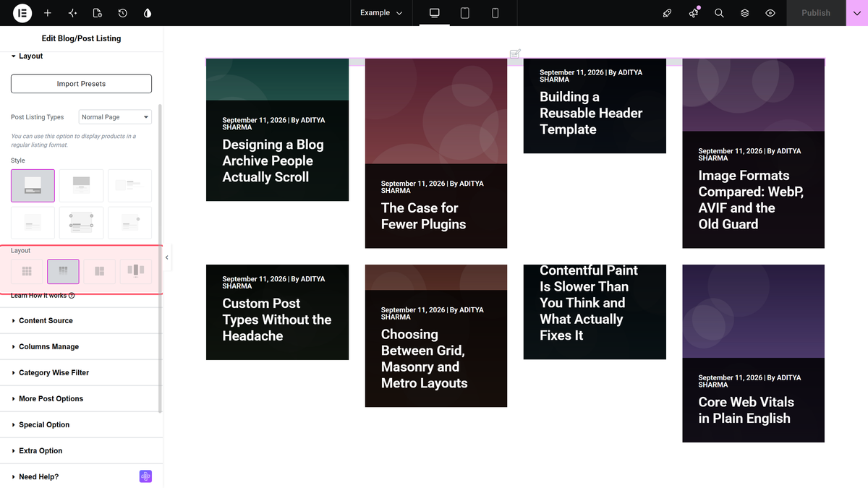Viewport: 868px width, 488px height.
Task: Switch to tablet preview mode
Action: point(465,13)
